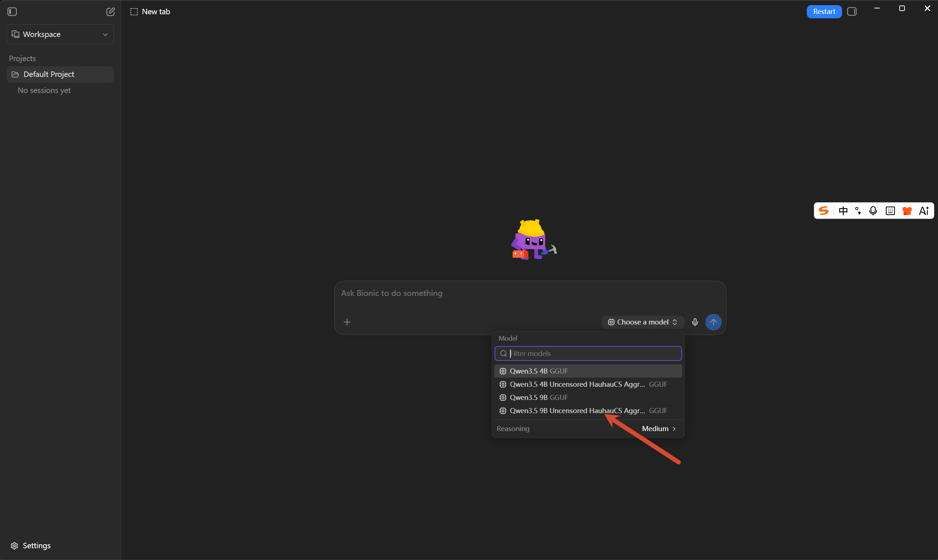Focus the Filter models search field
This screenshot has height=560, width=938.
coord(588,353)
